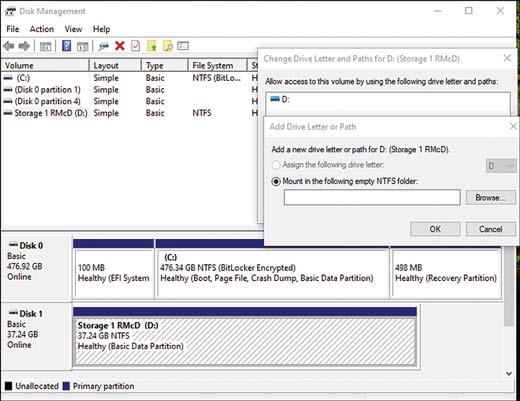Screen dimensions: 520x401
Task: Click the Back arrow toolbar icon
Action: [9, 46]
